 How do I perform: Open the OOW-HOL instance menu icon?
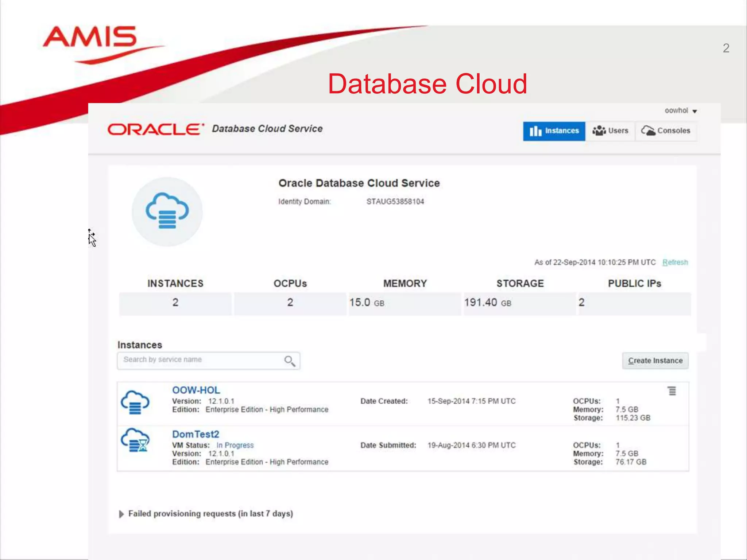pyautogui.click(x=672, y=391)
